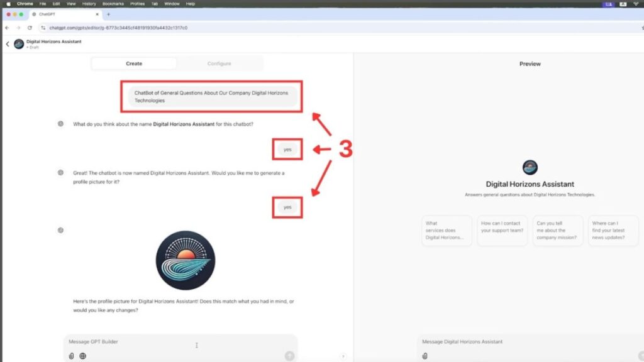Select the ChatGPT browser tab
The image size is (644, 362).
pyautogui.click(x=65, y=14)
